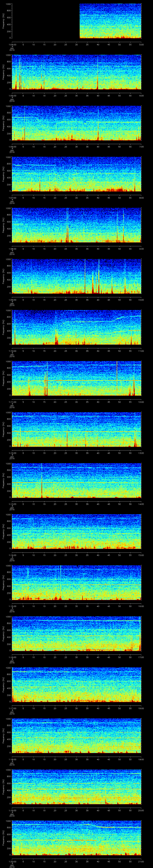The image size is (153, 868).
Task: Select the "1:14:00" start time label
Action: tap(12, 555)
